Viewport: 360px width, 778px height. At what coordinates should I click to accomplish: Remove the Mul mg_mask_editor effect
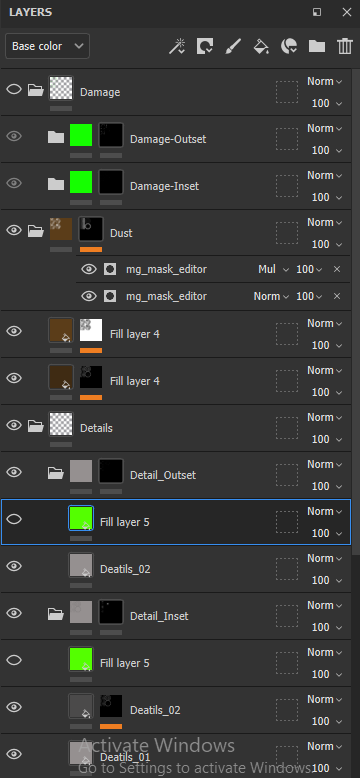point(337,269)
